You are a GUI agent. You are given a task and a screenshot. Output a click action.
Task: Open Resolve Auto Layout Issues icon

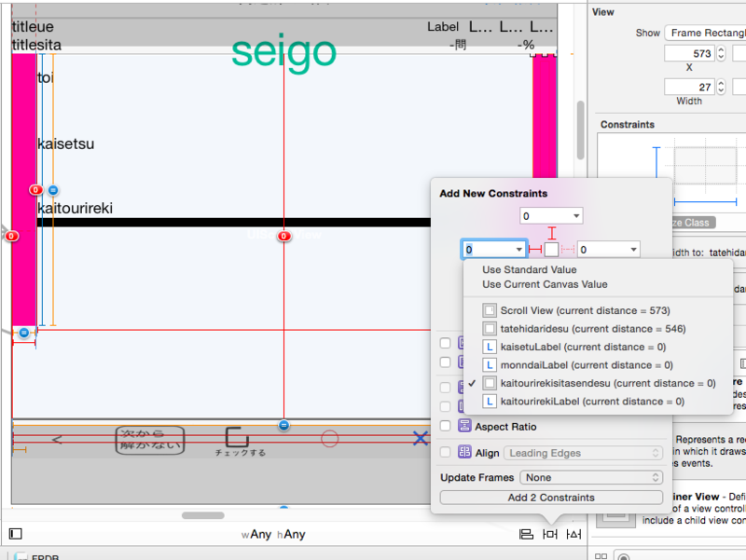point(573,534)
